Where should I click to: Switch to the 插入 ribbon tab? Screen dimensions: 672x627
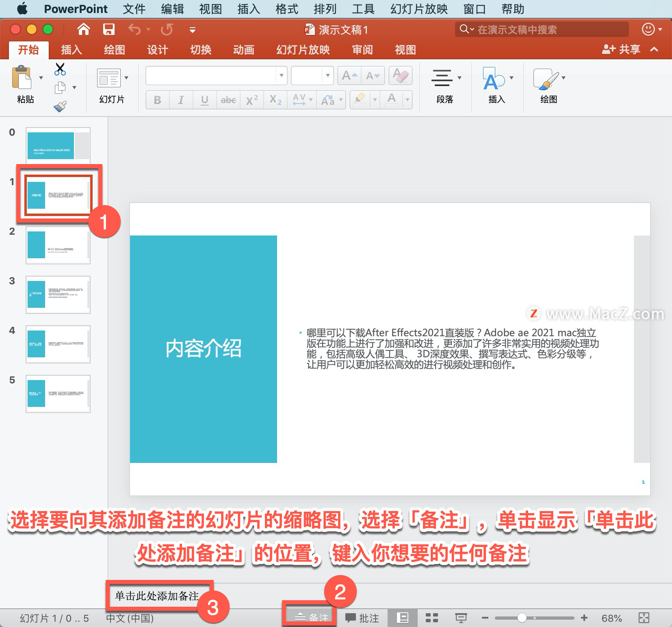coord(72,50)
